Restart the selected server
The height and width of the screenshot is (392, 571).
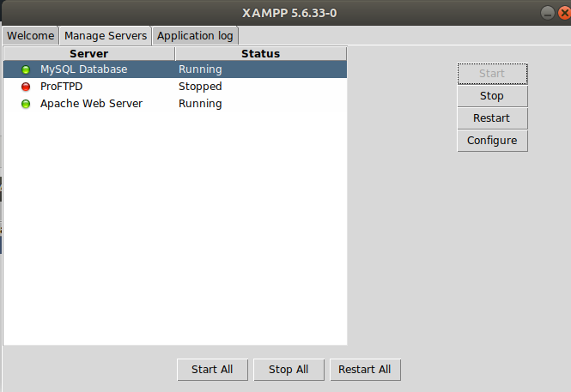point(492,118)
